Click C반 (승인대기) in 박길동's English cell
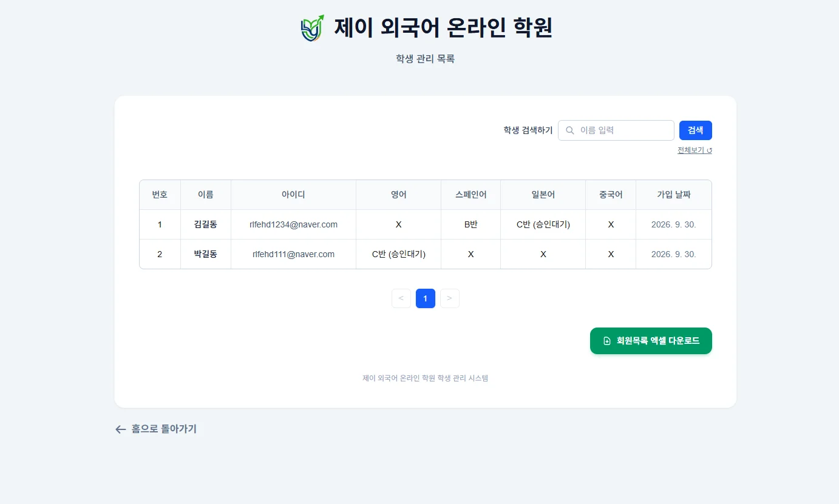 tap(399, 254)
